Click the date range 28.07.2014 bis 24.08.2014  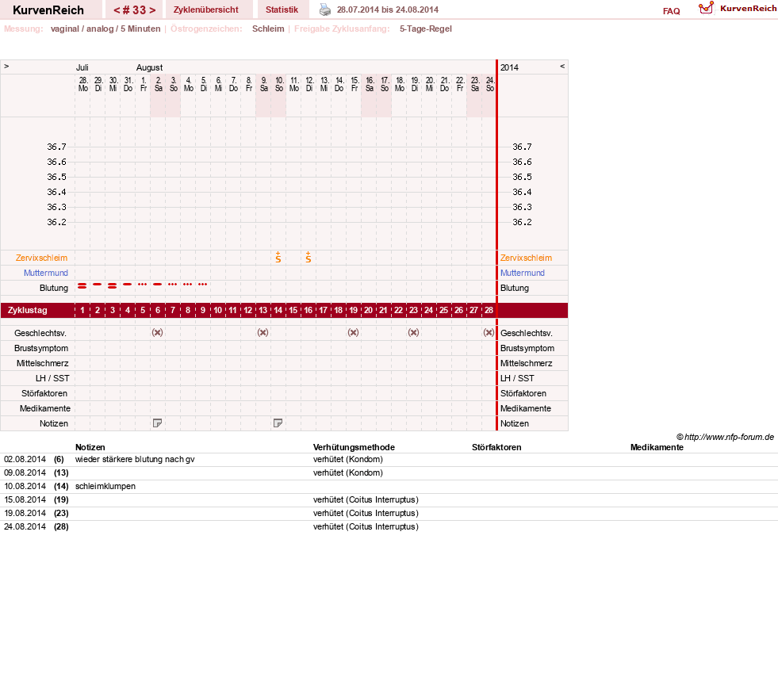(x=388, y=10)
